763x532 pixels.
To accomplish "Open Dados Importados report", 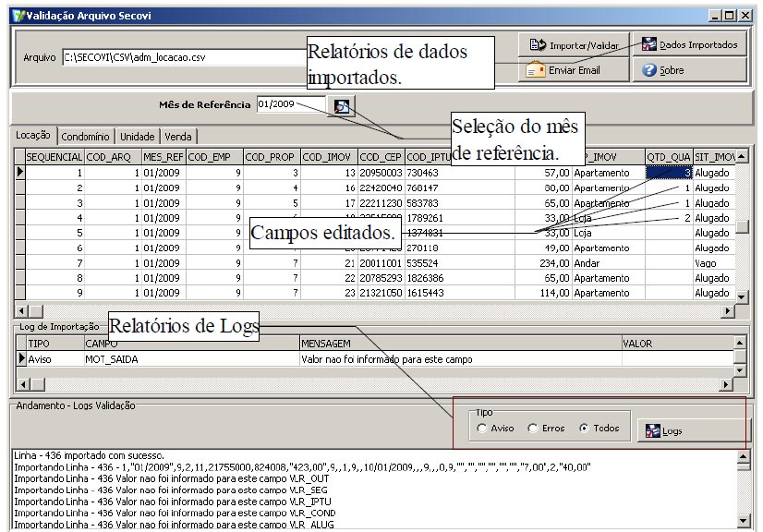I will click(x=689, y=44).
